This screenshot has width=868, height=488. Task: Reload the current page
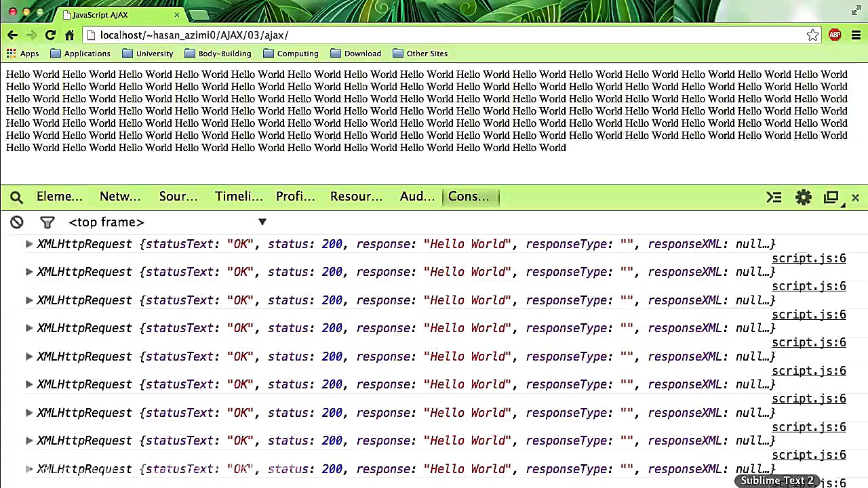[x=50, y=35]
